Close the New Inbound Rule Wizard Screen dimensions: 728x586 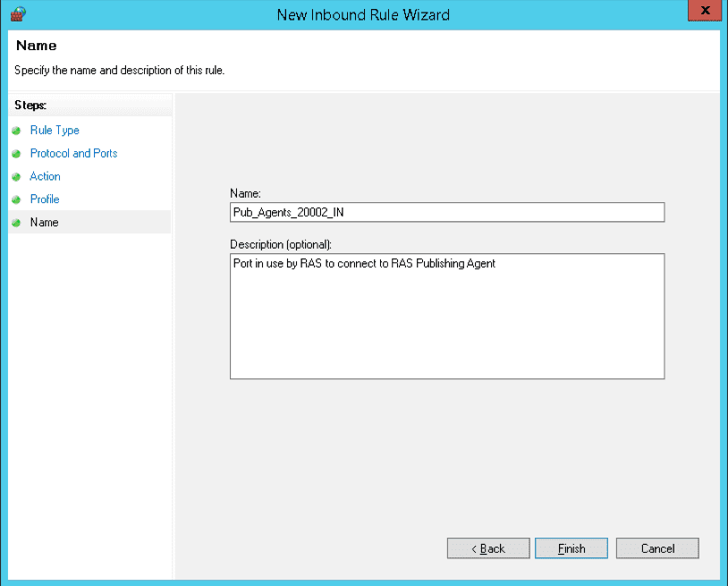click(704, 11)
